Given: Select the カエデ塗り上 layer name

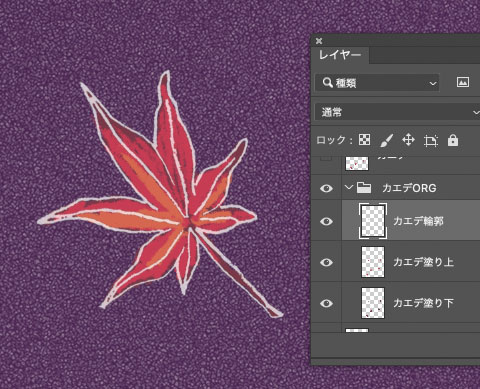Looking at the screenshot, I should point(423,262).
